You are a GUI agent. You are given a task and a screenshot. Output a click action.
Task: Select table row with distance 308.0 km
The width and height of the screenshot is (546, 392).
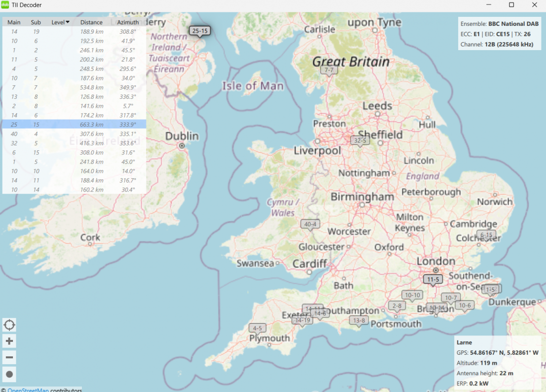click(74, 152)
